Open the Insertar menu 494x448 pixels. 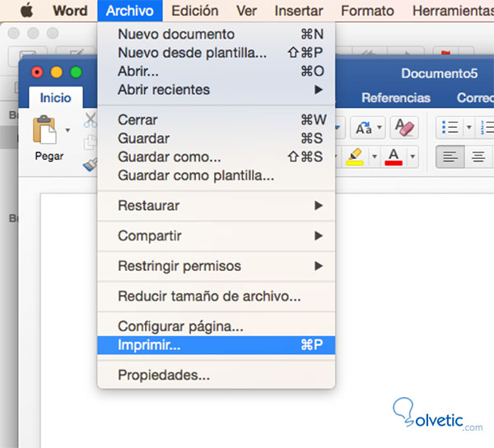(299, 11)
